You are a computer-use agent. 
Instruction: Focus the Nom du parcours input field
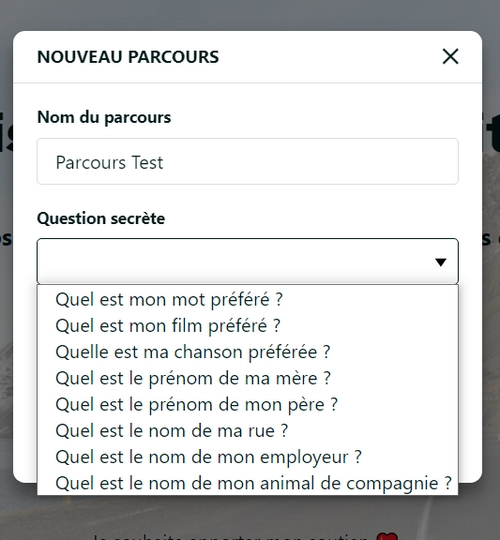coord(248,162)
